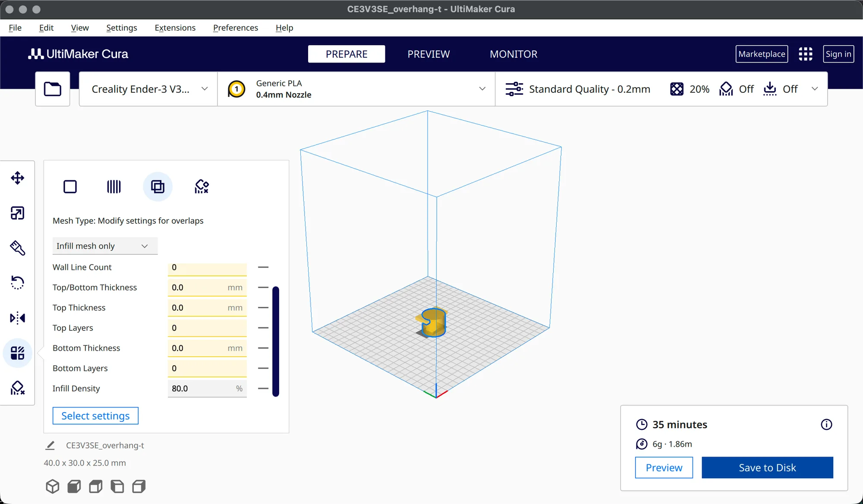The height and width of the screenshot is (504, 863).
Task: Set mesh type to Don't support overlaps
Action: point(202,187)
